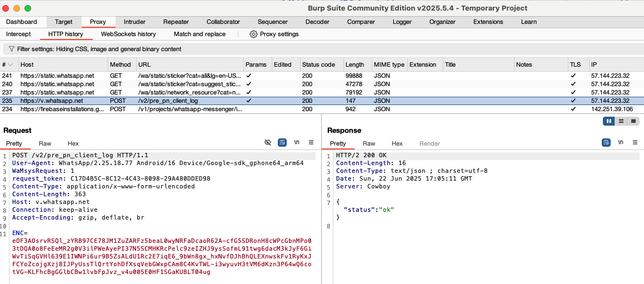Switch to the Intercept sub-tab
This screenshot has height=284, width=644.
tap(18, 34)
